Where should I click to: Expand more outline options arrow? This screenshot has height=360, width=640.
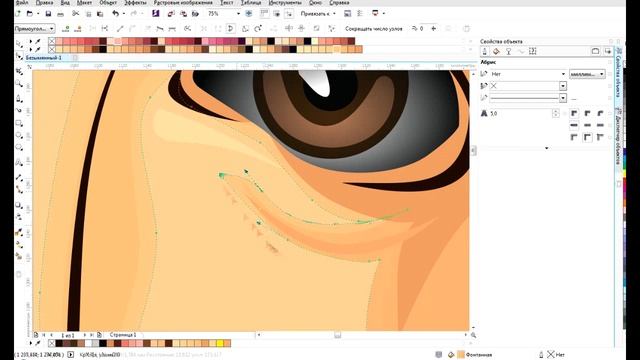(x=547, y=148)
